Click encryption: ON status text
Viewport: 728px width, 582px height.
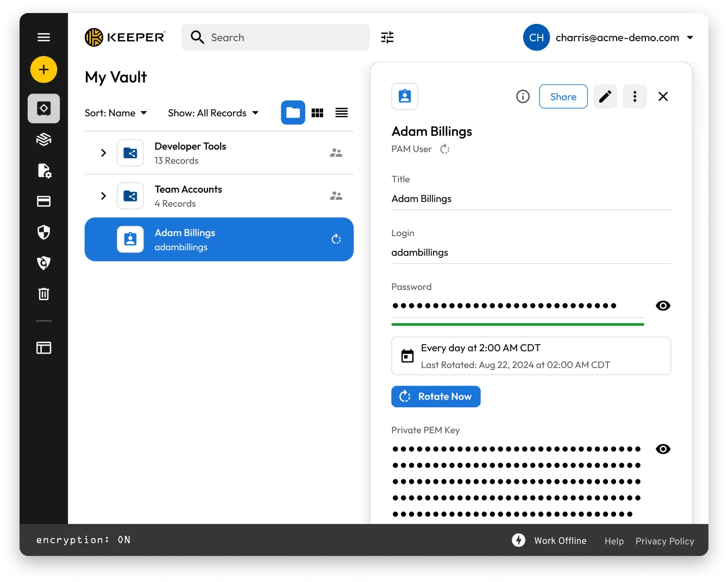(83, 540)
